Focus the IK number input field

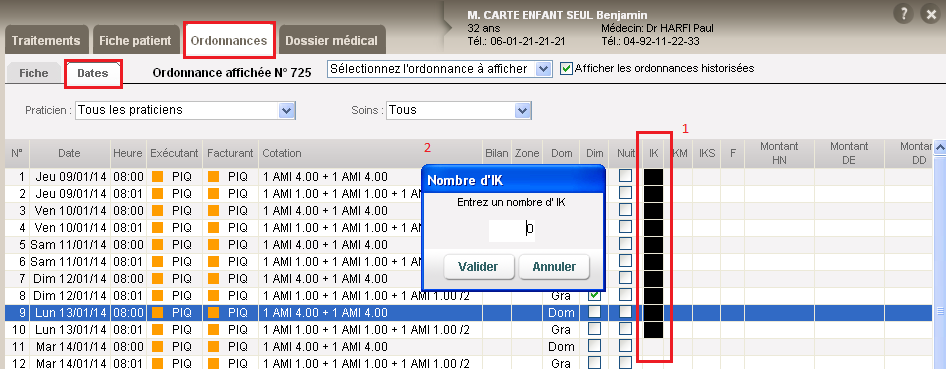pos(512,230)
